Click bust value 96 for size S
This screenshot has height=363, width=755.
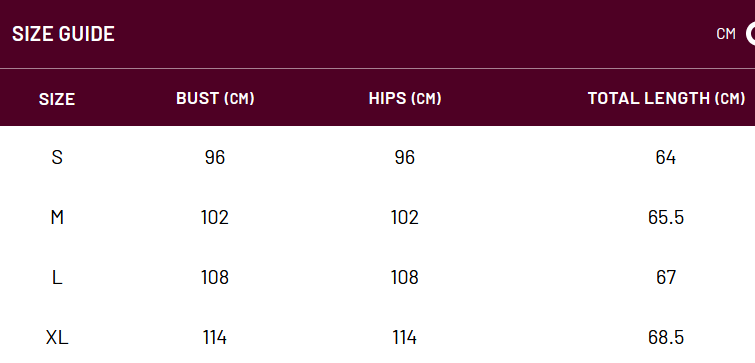pyautogui.click(x=215, y=157)
